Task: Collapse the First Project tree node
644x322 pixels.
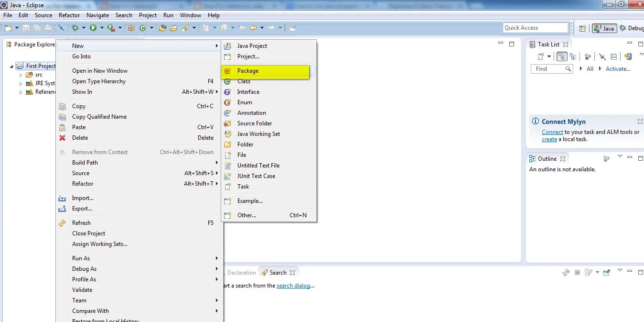Action: [12, 66]
